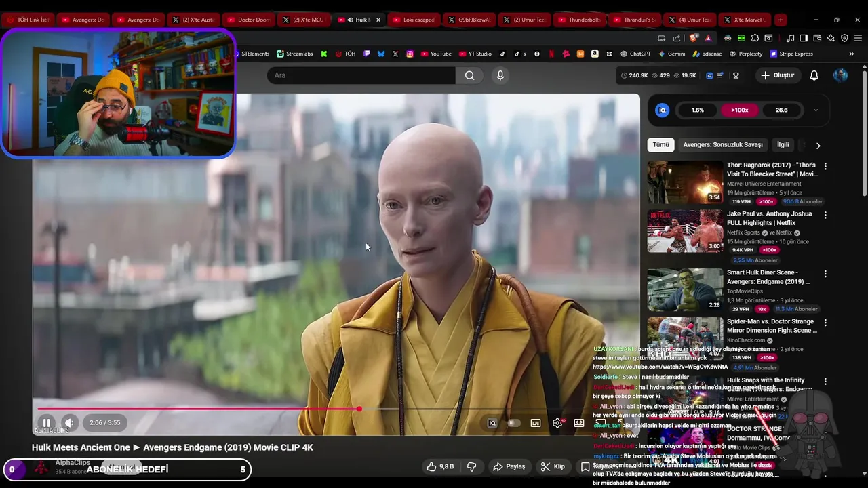
Task: Open Brave VPN shield icon
Action: [844, 38]
